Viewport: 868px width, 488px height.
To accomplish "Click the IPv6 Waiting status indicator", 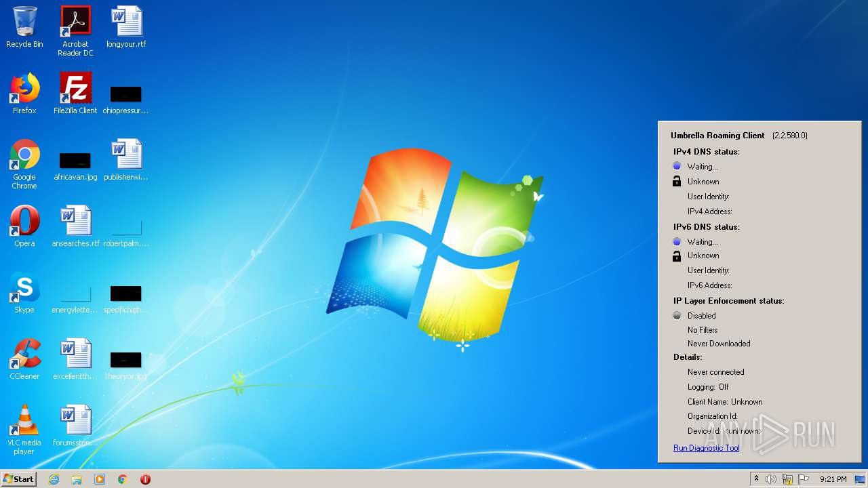I will [677, 242].
